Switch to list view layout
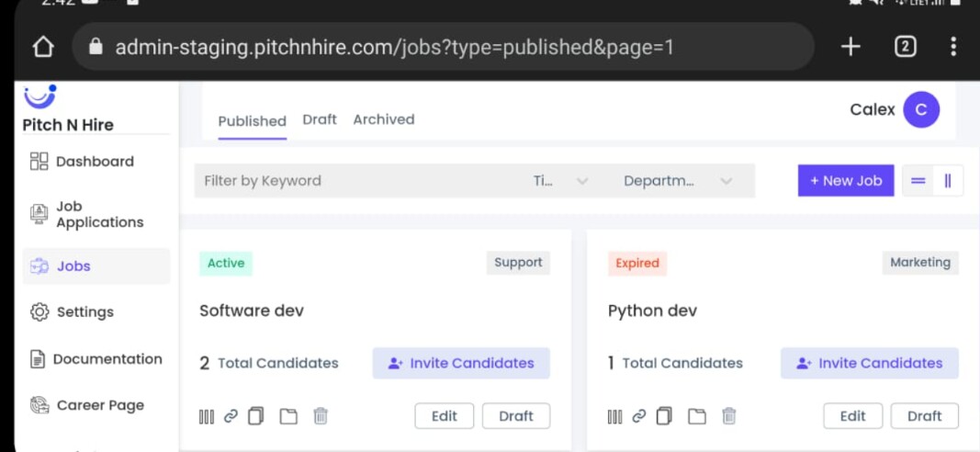 (918, 181)
